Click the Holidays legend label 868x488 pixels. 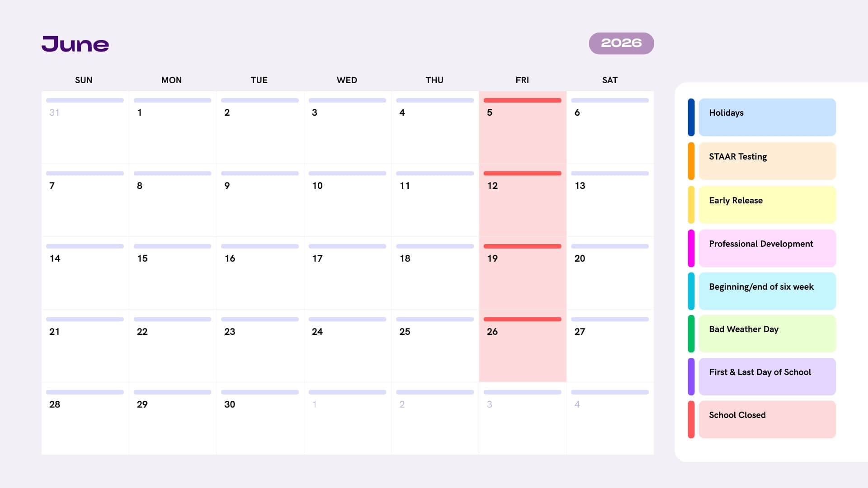[726, 113]
